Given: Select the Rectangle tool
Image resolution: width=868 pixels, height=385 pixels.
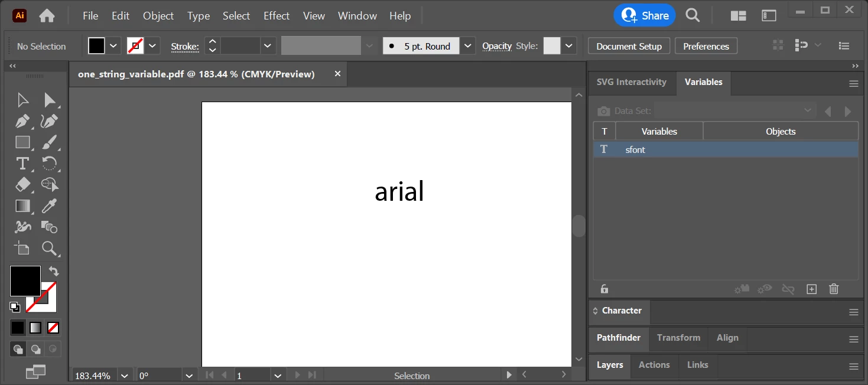Looking at the screenshot, I should coord(22,142).
